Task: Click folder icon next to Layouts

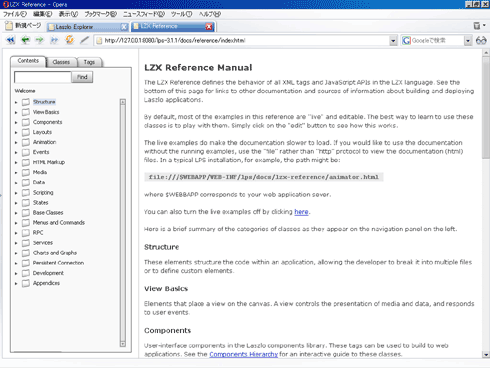Action: click(26, 132)
